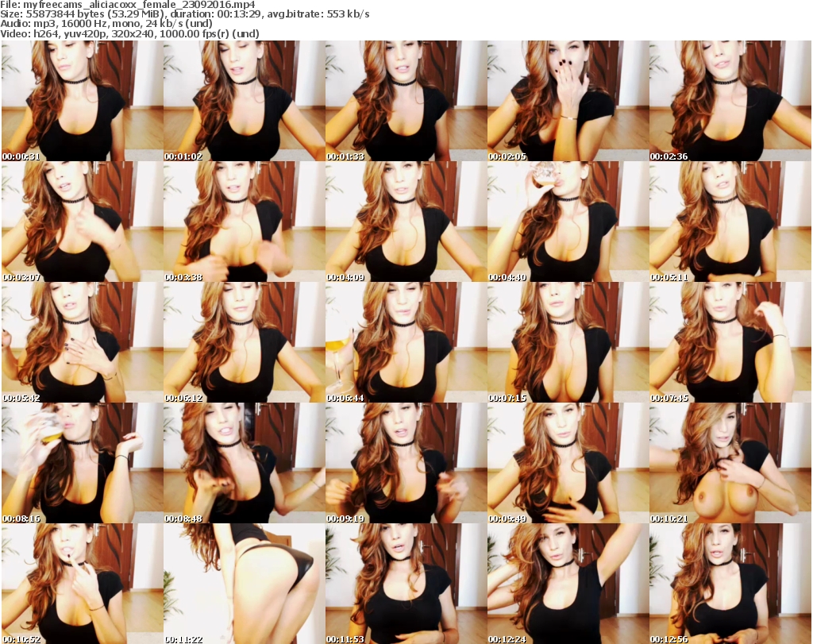Select the 00:05:42 preview frame

coord(82,342)
